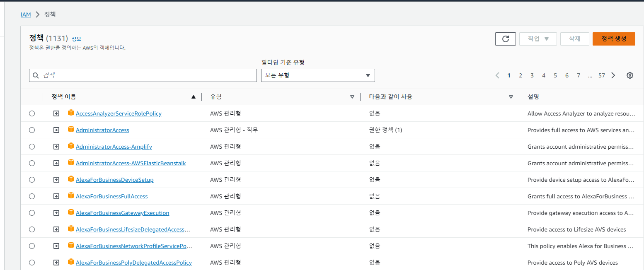Click the 설명 column header
This screenshot has height=270, width=644.
(x=533, y=97)
